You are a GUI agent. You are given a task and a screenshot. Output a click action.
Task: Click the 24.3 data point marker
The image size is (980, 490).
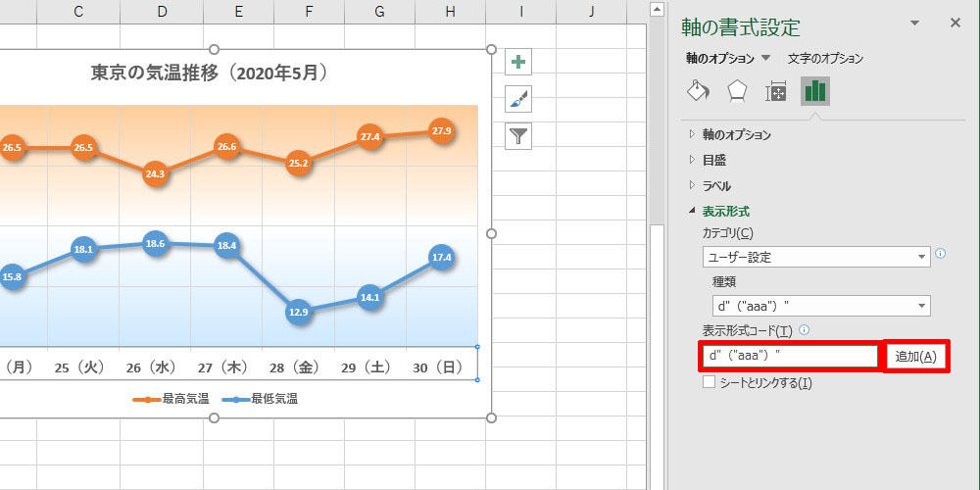click(x=155, y=174)
